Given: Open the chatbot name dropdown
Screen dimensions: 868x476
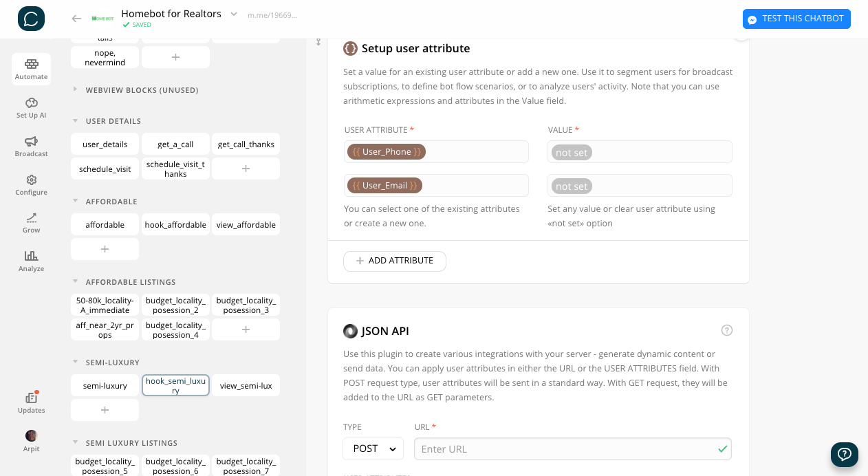Looking at the screenshot, I should 234,14.
